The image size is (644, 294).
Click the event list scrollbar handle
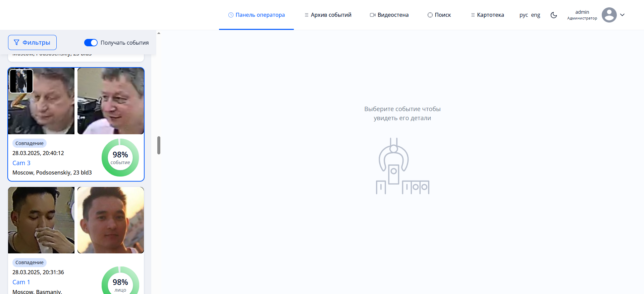click(x=159, y=145)
